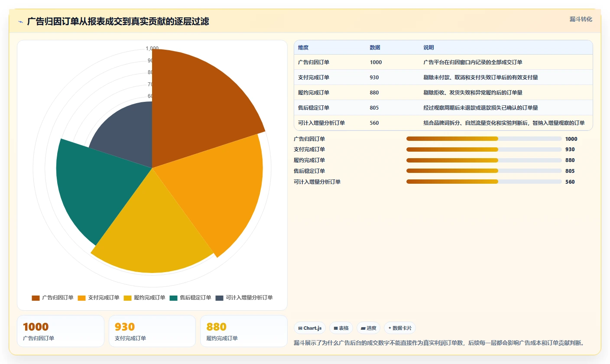Click the 数据卡片 tag chip
This screenshot has width=610, height=364.
[400, 328]
